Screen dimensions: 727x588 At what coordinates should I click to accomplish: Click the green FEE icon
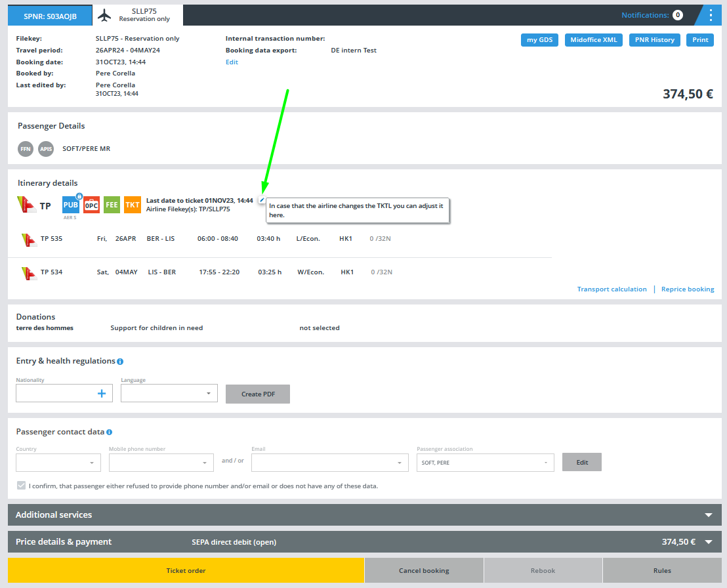(x=112, y=205)
